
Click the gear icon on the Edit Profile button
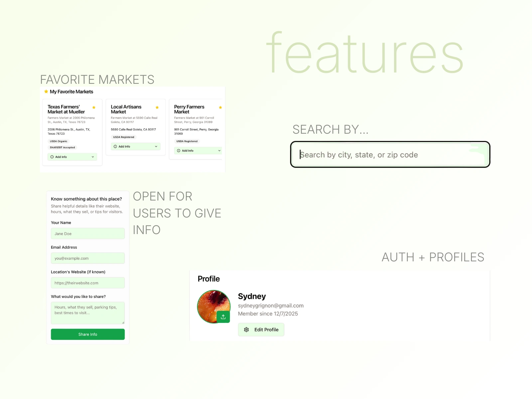(246, 330)
